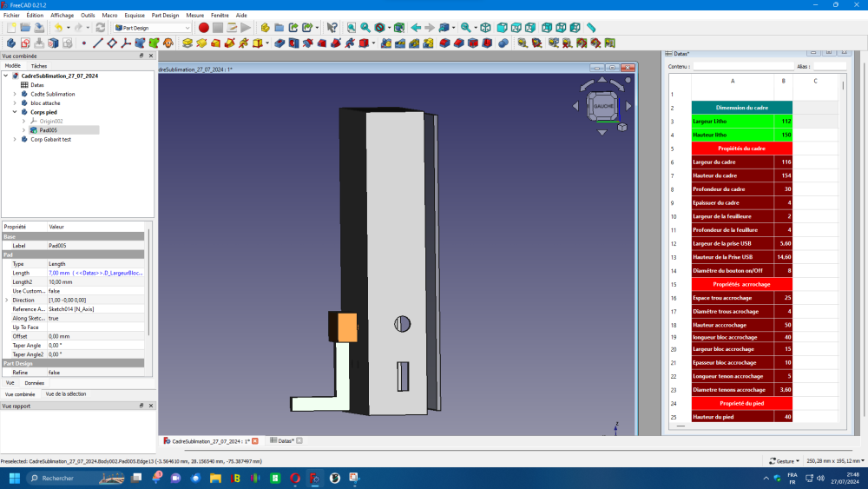Image resolution: width=868 pixels, height=489 pixels.
Task: Select Pad005 in model tree
Action: (48, 130)
